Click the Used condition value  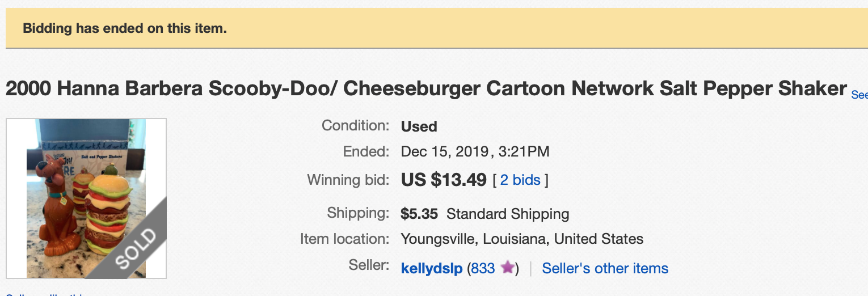click(419, 126)
